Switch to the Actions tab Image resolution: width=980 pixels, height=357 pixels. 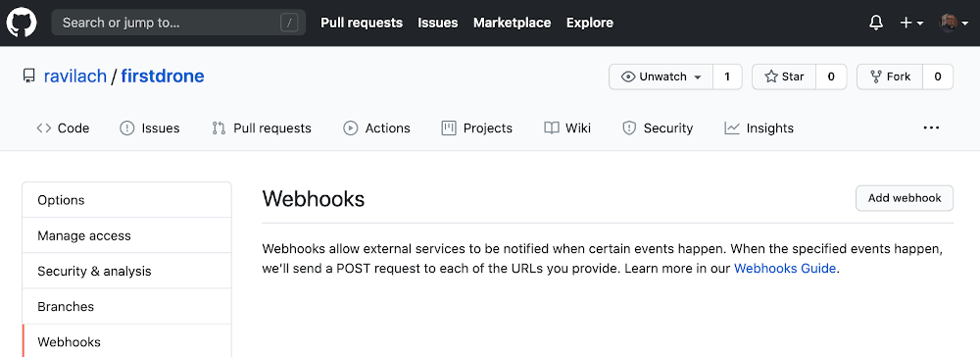pyautogui.click(x=377, y=128)
